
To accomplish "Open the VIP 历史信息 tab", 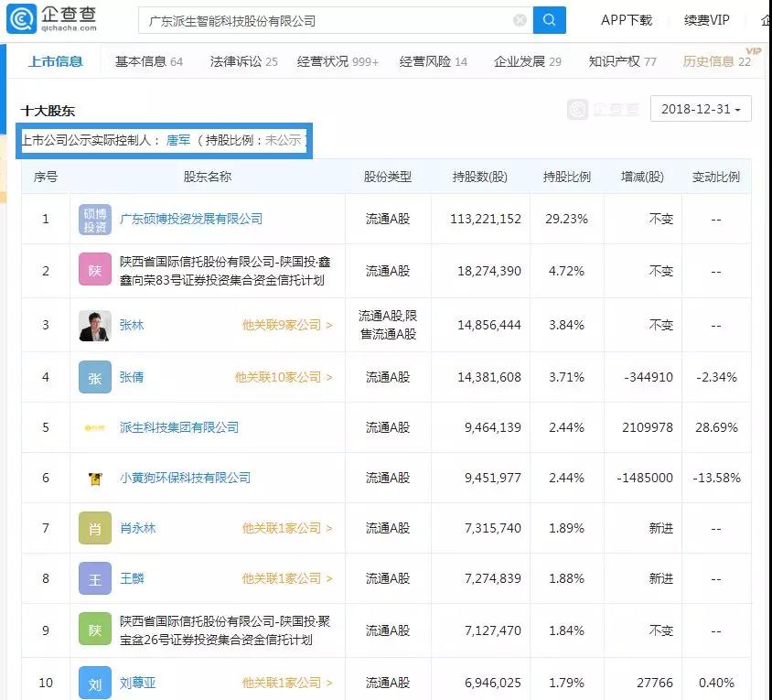I will [x=717, y=61].
